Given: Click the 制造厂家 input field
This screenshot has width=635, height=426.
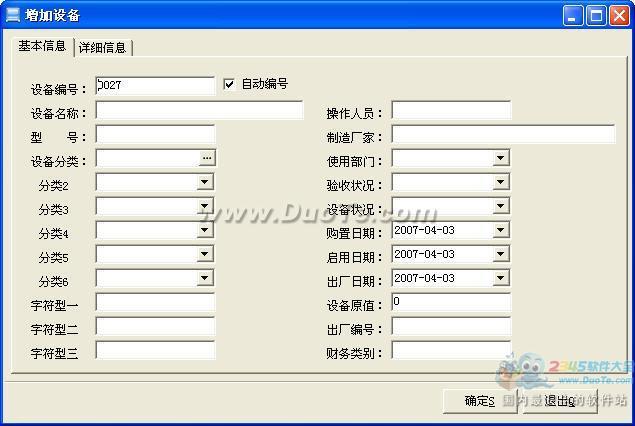Looking at the screenshot, I should (503, 134).
